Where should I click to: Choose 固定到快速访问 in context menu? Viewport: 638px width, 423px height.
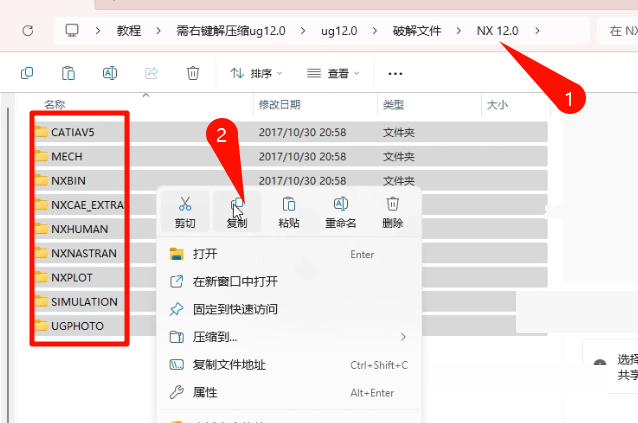289,309
